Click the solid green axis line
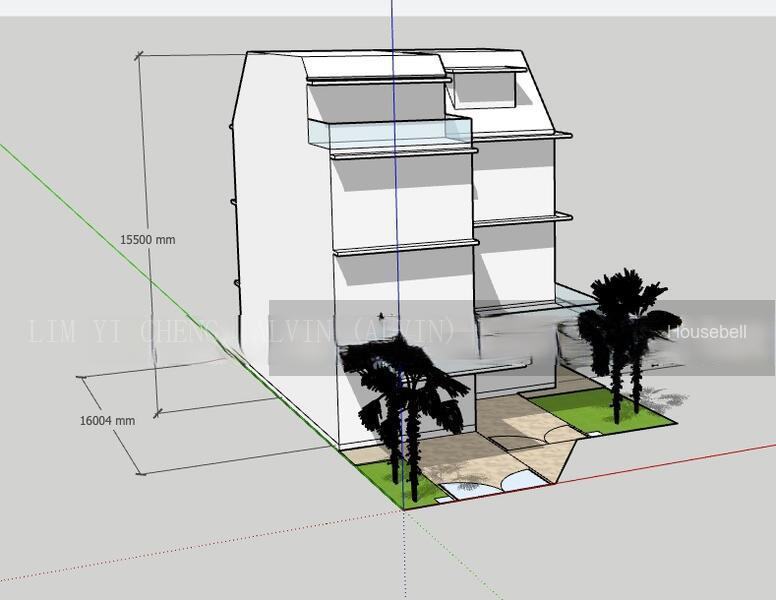 100,228
